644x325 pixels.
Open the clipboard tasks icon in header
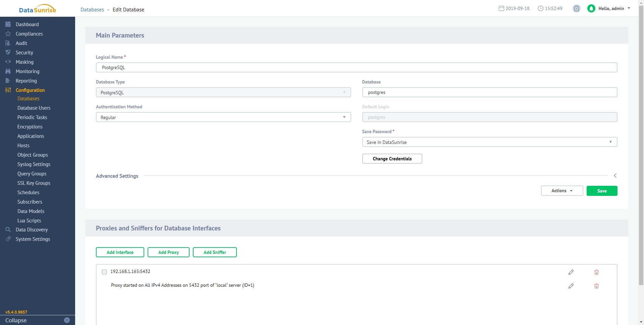click(x=576, y=8)
